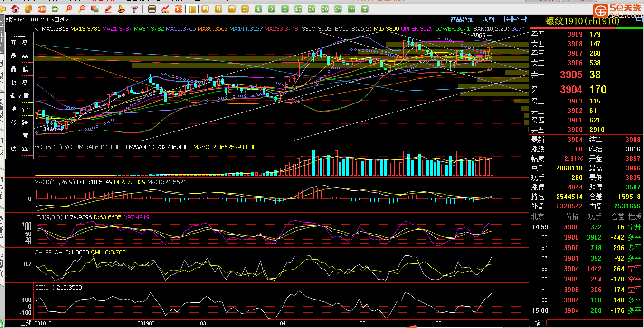
Task: Select the monthly (月) period button
Action: point(218,9)
